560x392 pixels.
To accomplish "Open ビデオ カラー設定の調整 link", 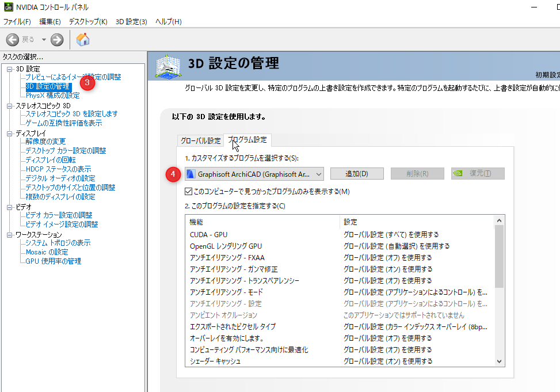I will click(x=59, y=215).
